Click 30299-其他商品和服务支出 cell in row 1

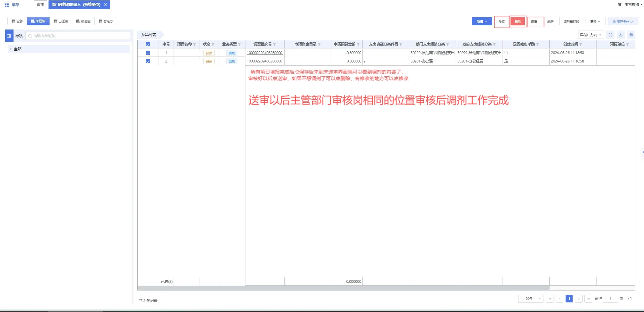point(433,53)
